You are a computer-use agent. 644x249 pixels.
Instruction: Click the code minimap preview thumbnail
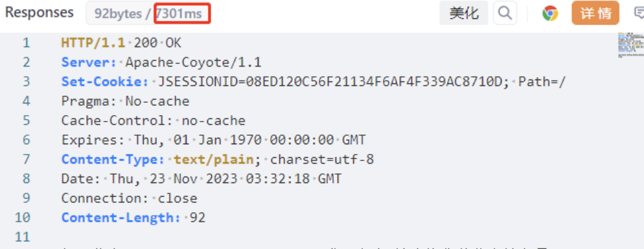(x=630, y=46)
